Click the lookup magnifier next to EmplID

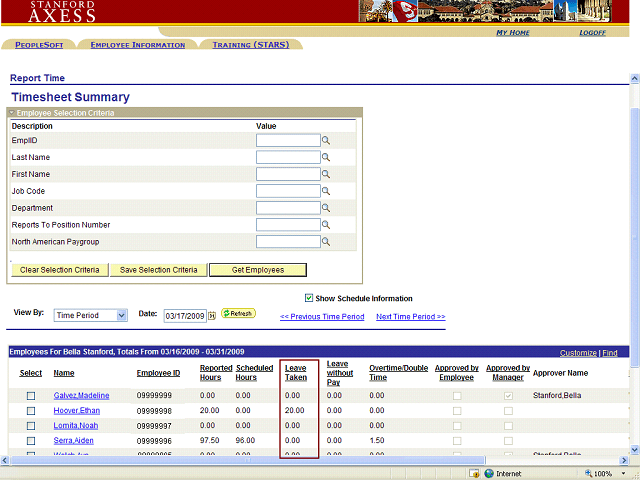(325, 141)
